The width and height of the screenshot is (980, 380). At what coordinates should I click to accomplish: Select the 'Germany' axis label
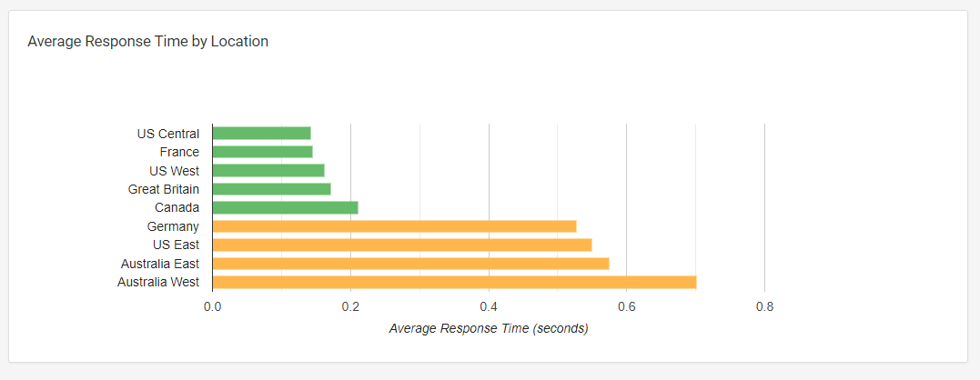[x=173, y=226]
